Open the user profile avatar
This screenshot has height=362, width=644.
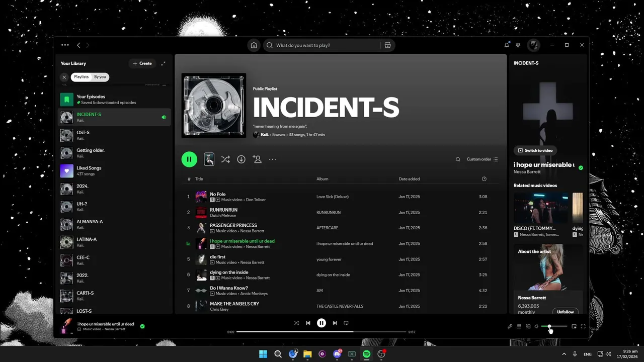click(533, 45)
